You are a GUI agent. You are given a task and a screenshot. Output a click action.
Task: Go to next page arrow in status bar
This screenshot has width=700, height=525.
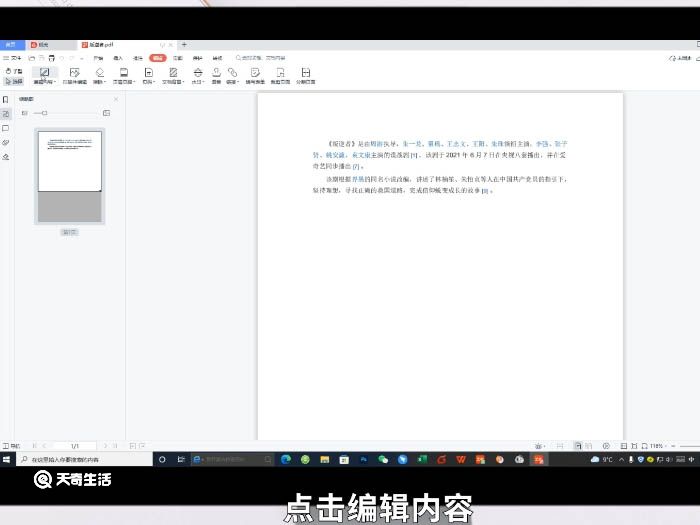click(105, 446)
